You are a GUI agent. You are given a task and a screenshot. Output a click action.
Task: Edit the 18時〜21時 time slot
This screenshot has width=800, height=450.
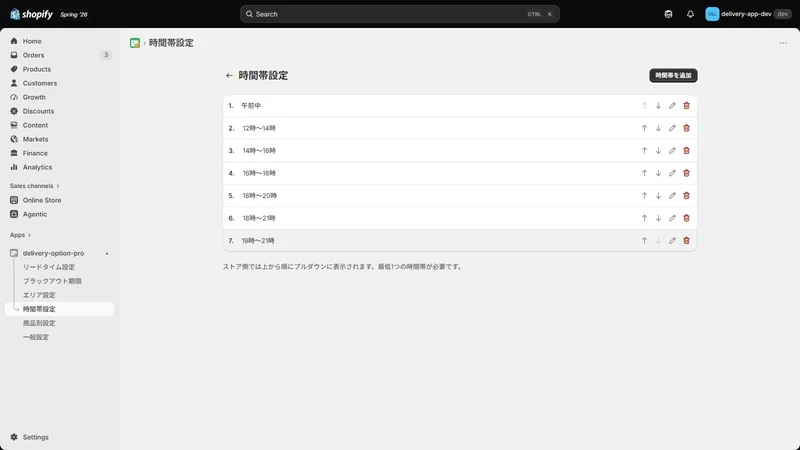point(672,218)
